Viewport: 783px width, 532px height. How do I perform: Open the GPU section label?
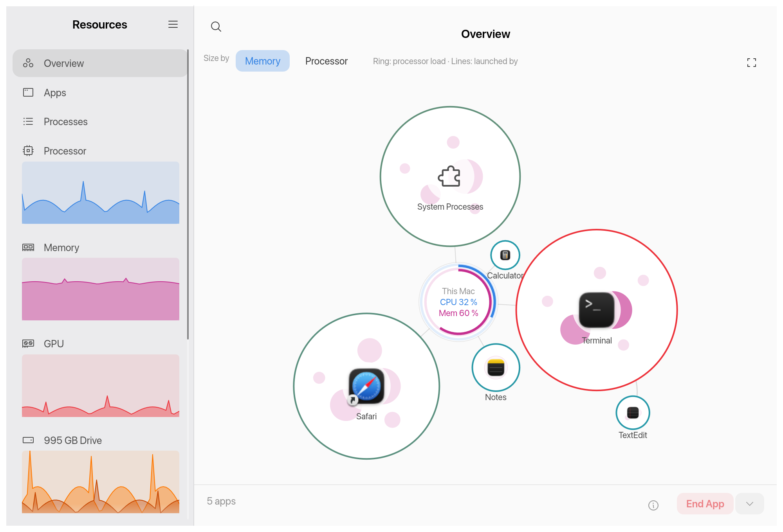point(54,344)
